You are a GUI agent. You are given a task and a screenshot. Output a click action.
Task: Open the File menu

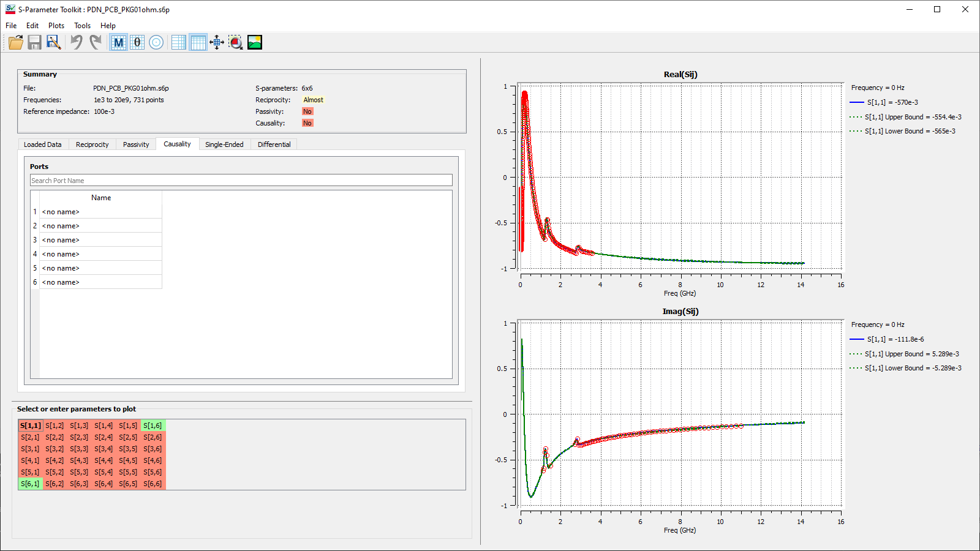[x=11, y=26]
